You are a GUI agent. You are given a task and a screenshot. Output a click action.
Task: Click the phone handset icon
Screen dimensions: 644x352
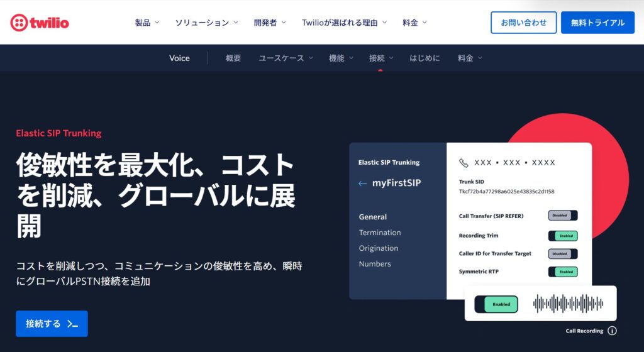(464, 163)
